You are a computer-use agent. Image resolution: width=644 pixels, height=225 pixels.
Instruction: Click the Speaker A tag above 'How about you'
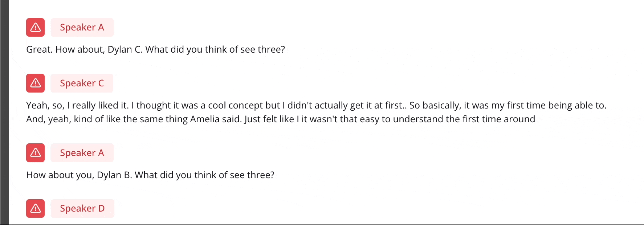[82, 153]
